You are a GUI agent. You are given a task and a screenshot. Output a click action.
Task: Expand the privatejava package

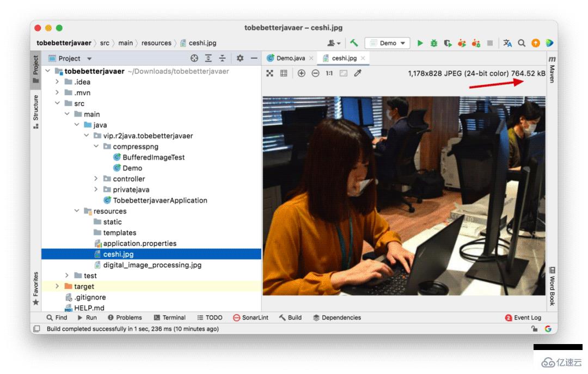click(96, 189)
